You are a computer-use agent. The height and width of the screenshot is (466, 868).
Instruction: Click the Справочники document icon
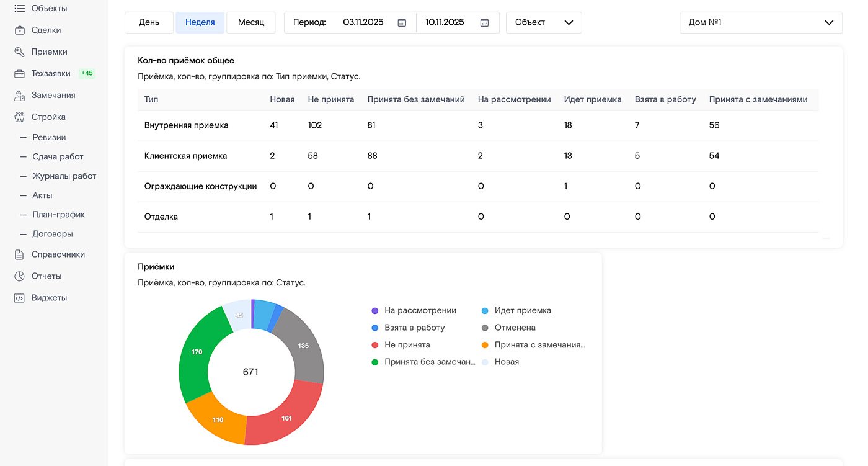19,254
